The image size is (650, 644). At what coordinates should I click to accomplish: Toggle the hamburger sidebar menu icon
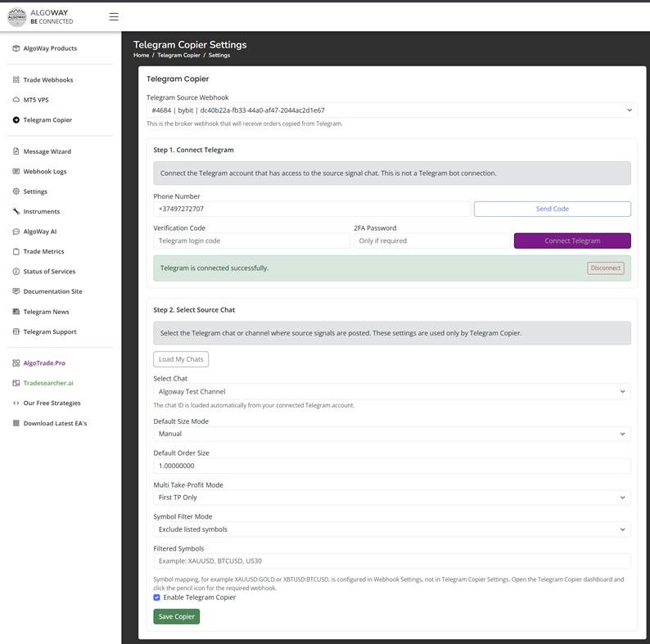tap(114, 16)
